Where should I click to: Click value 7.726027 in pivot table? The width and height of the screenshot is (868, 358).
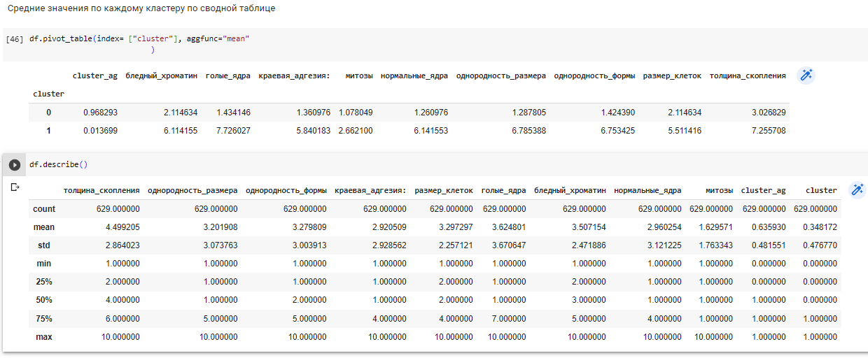coord(233,130)
